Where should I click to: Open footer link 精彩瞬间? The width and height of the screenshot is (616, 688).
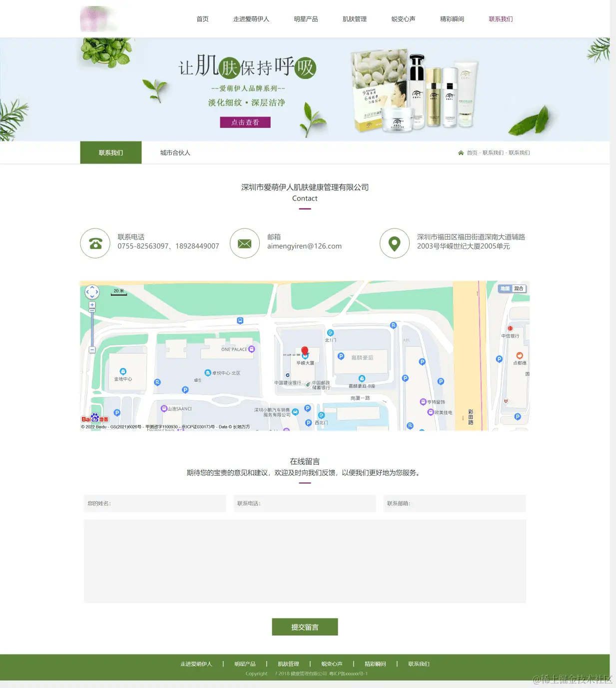(375, 664)
